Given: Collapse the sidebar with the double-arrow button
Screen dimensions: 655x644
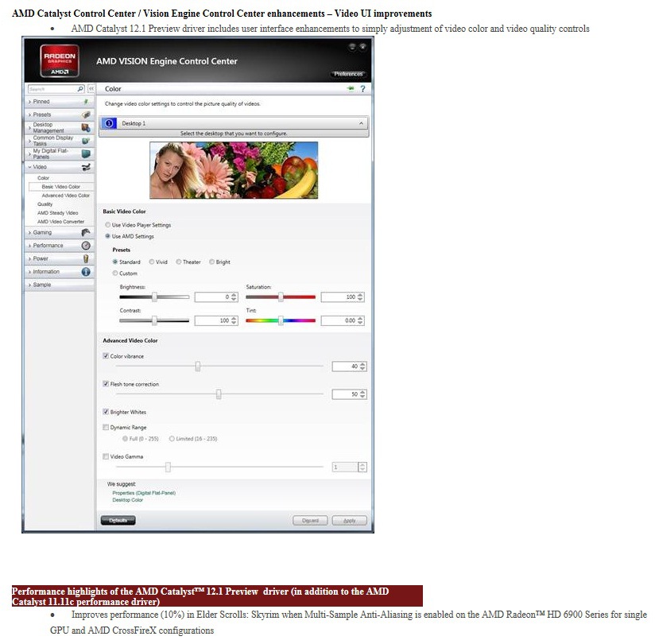Looking at the screenshot, I should point(91,89).
